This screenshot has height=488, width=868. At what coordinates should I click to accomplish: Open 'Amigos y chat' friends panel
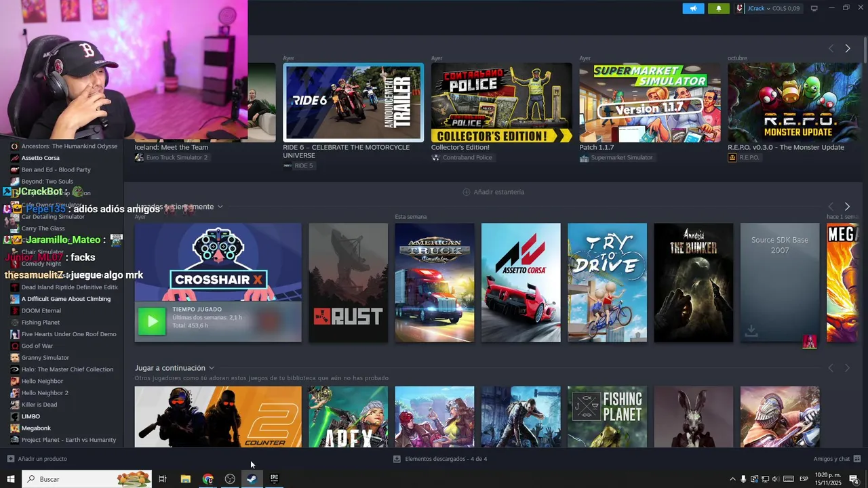837,459
